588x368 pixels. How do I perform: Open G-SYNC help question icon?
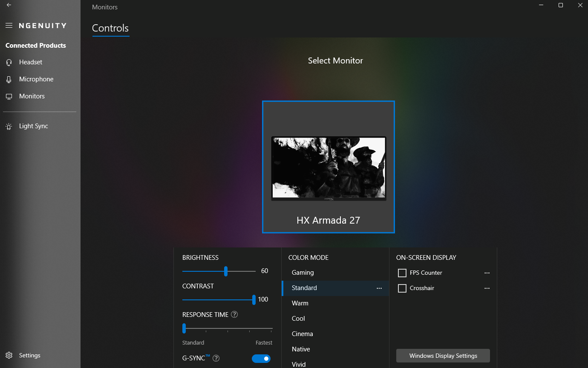click(216, 358)
